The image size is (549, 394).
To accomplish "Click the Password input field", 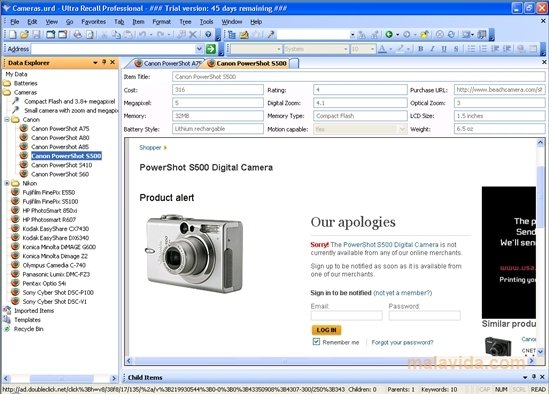I will (424, 316).
